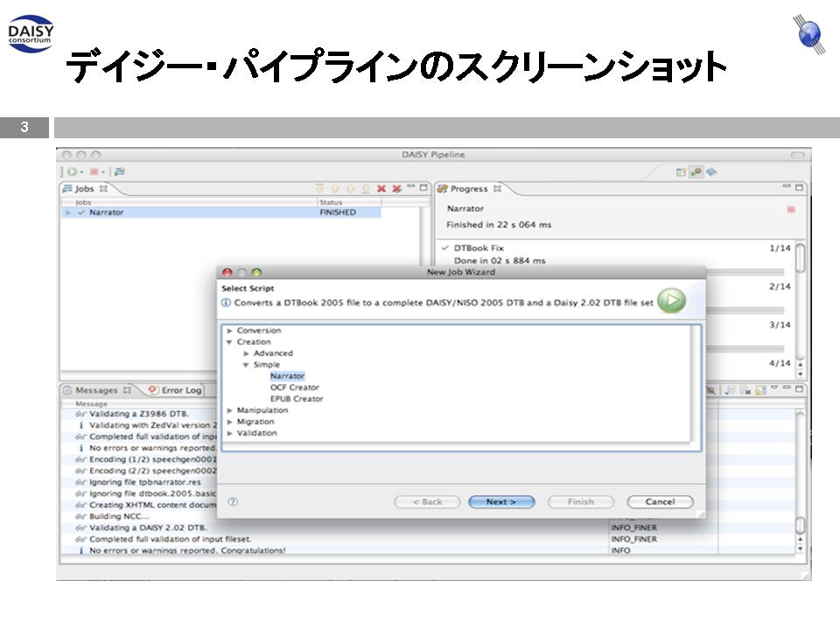Collapse the Creation category

(229, 342)
